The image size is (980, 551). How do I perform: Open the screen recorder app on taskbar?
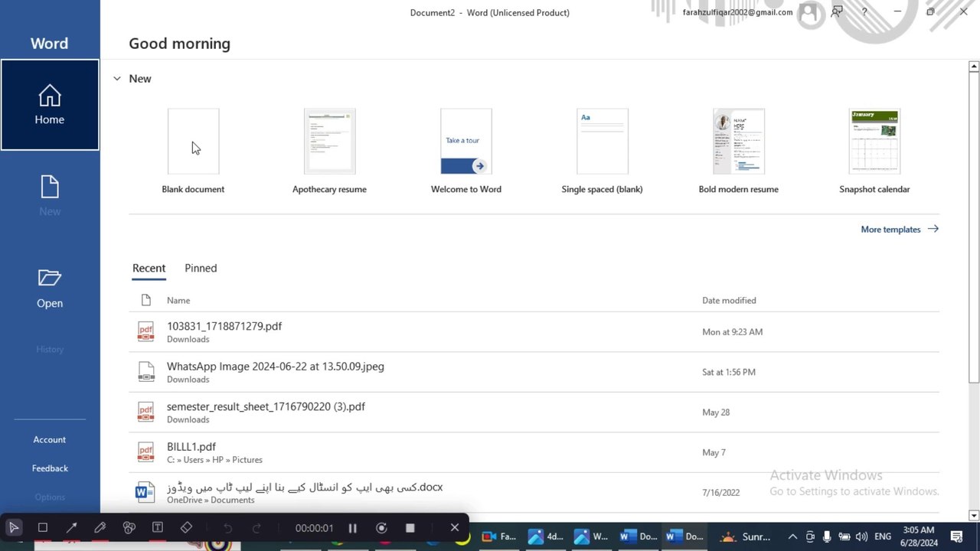498,536
